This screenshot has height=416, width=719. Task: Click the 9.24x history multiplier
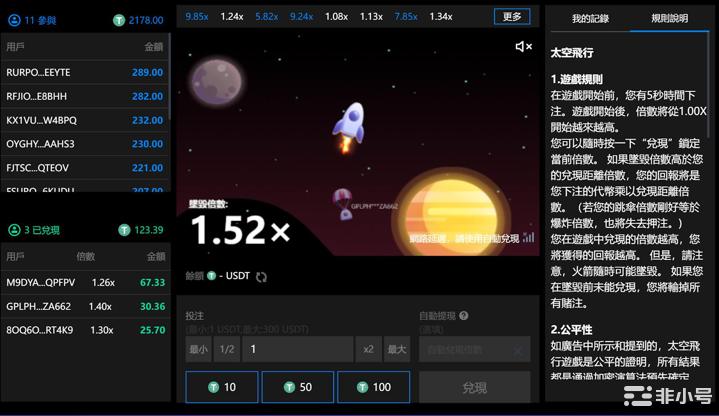(x=301, y=17)
